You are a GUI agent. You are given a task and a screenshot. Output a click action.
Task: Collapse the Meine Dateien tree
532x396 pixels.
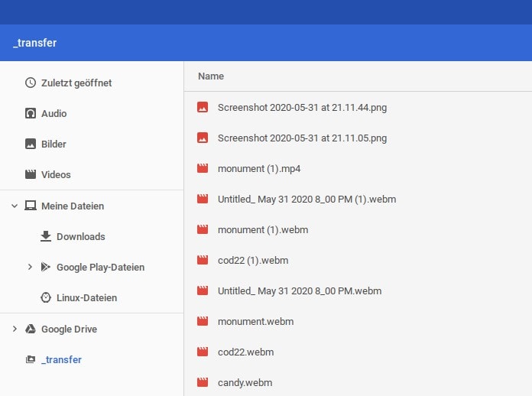pos(15,206)
